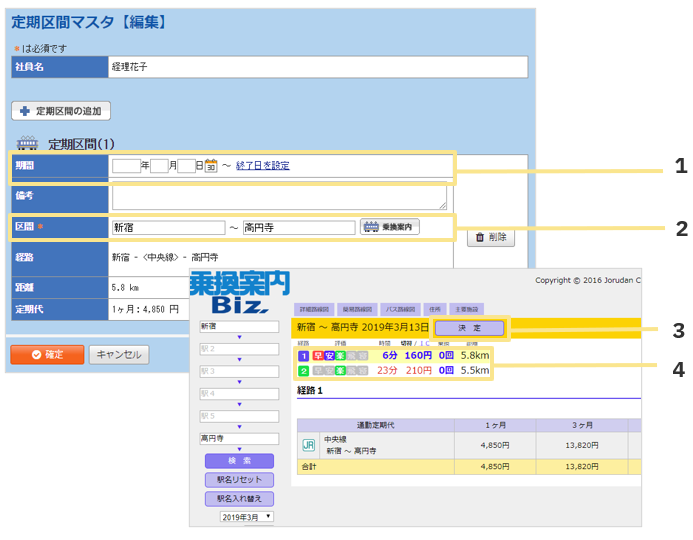Click the キャンセル button

click(x=118, y=354)
